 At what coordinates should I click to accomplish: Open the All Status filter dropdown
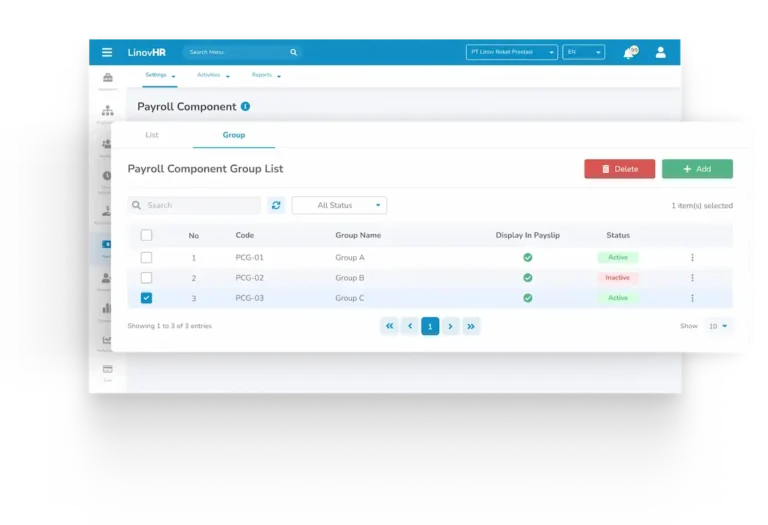click(339, 205)
